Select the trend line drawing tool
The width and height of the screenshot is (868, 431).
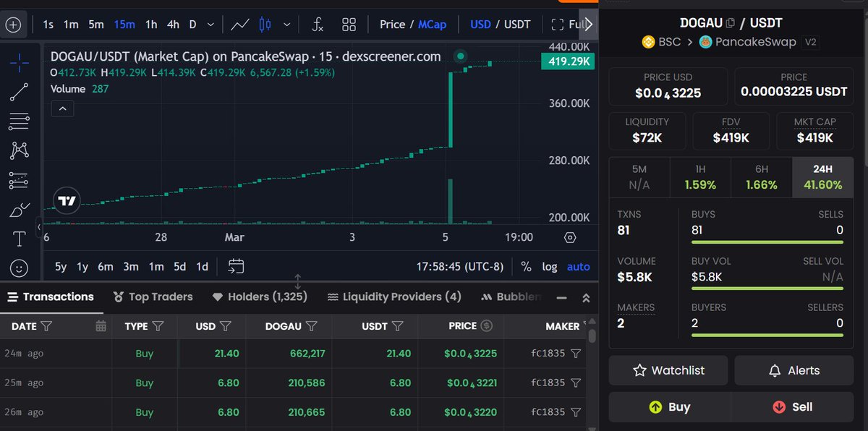20,92
